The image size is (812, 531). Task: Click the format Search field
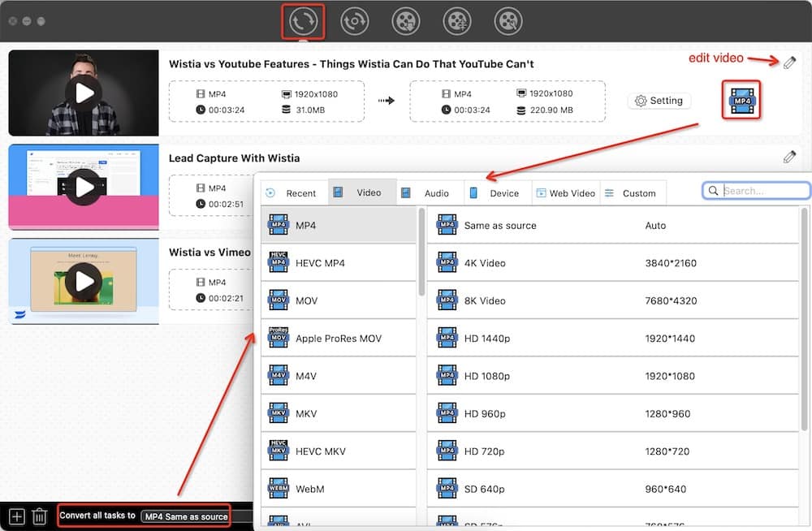pos(756,191)
